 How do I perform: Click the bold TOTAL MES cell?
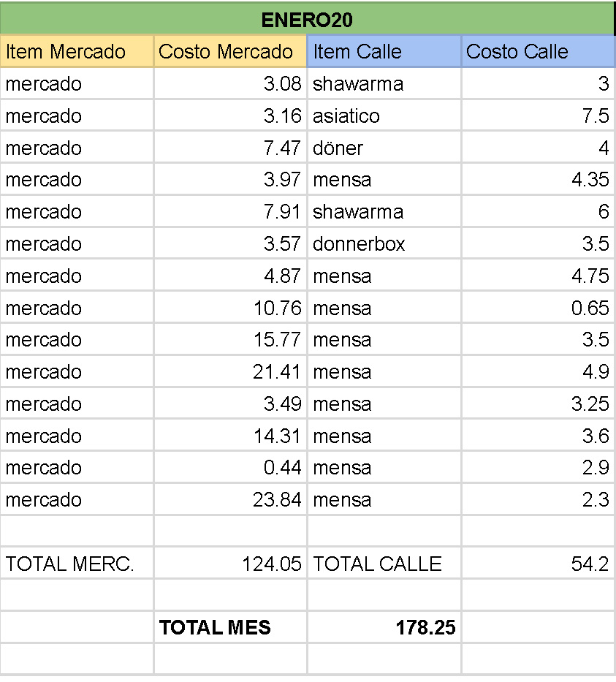pos(230,627)
